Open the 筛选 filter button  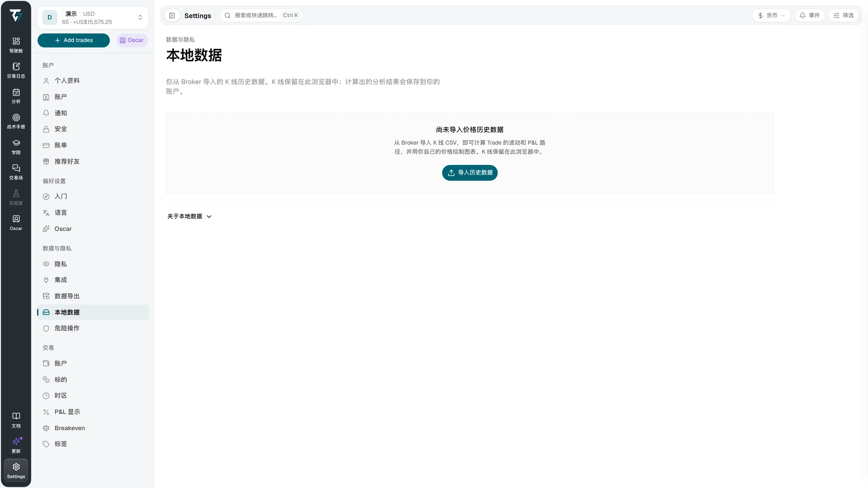click(843, 15)
